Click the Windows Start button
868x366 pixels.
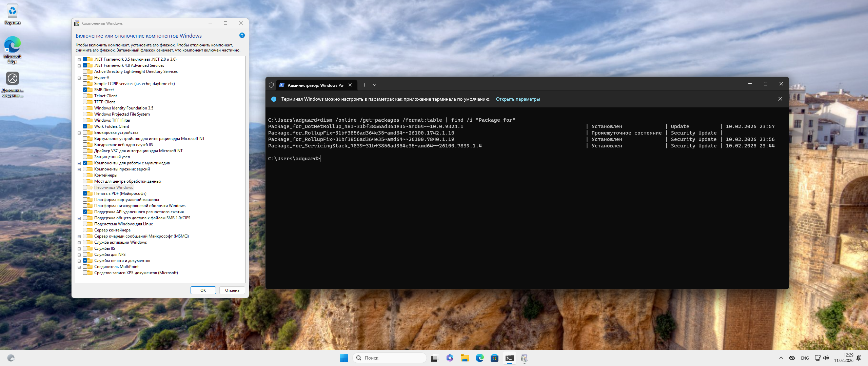(x=344, y=358)
